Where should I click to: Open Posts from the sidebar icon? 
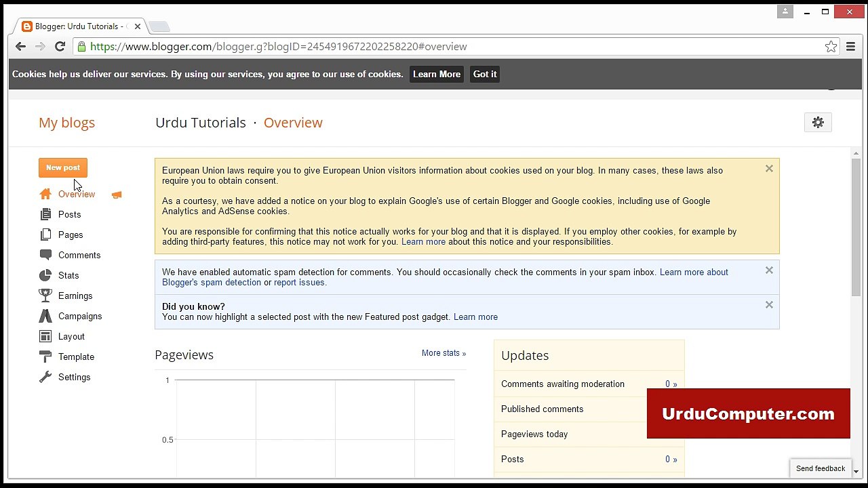pos(45,214)
